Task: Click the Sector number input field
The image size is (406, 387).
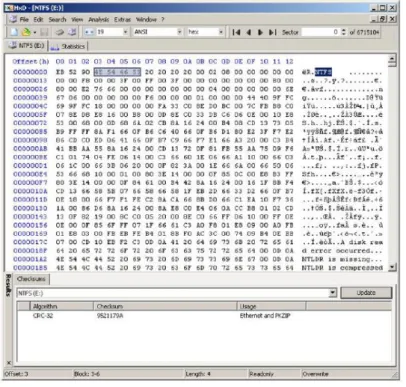Action: (x=320, y=32)
